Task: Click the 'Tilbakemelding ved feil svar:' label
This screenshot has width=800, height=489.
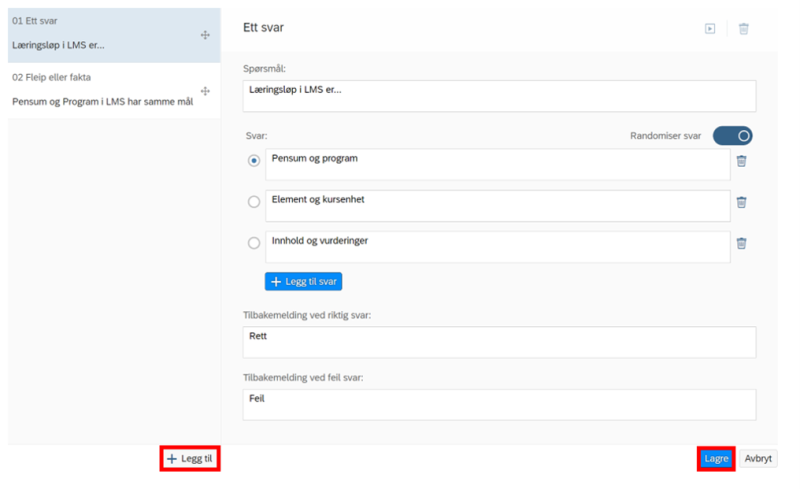Action: pos(303,378)
